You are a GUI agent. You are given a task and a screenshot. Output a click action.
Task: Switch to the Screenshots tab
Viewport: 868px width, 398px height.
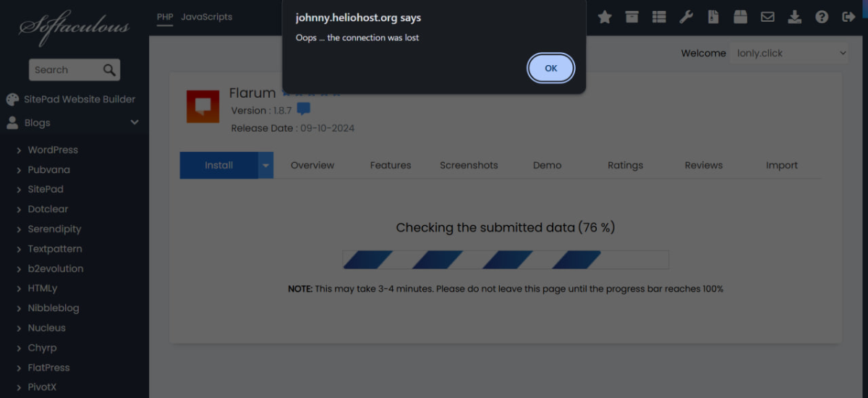point(469,165)
